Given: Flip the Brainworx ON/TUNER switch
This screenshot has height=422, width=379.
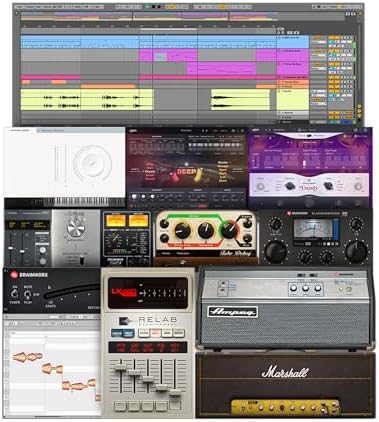Looking at the screenshot, I should click(x=14, y=294).
